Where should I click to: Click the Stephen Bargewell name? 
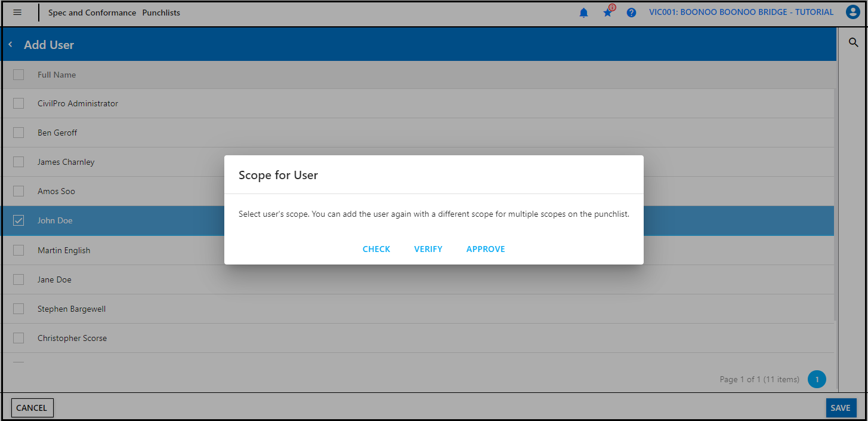[x=72, y=309]
